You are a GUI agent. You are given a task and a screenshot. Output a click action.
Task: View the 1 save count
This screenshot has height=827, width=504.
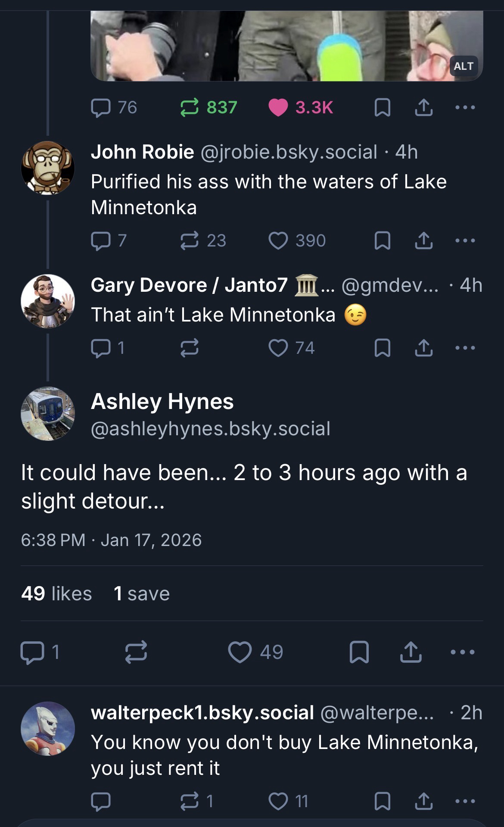[x=142, y=593]
